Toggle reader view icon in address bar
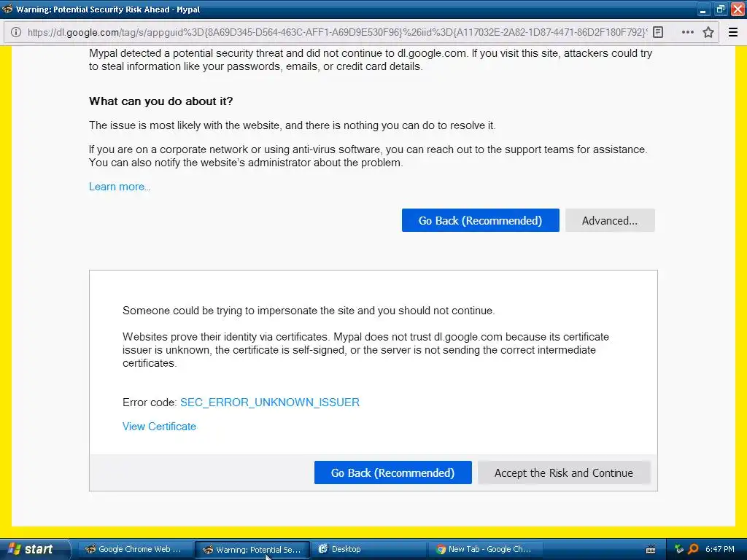The width and height of the screenshot is (747, 560). coord(658,32)
